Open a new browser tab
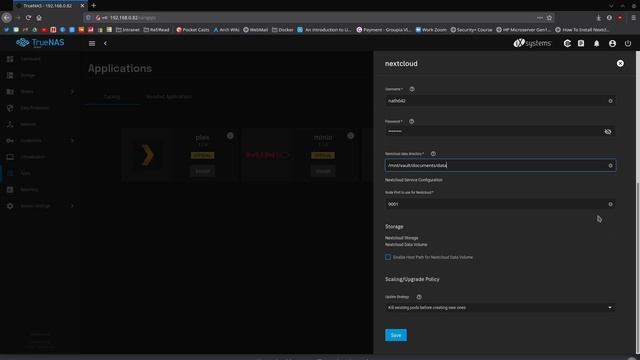 click(93, 5)
